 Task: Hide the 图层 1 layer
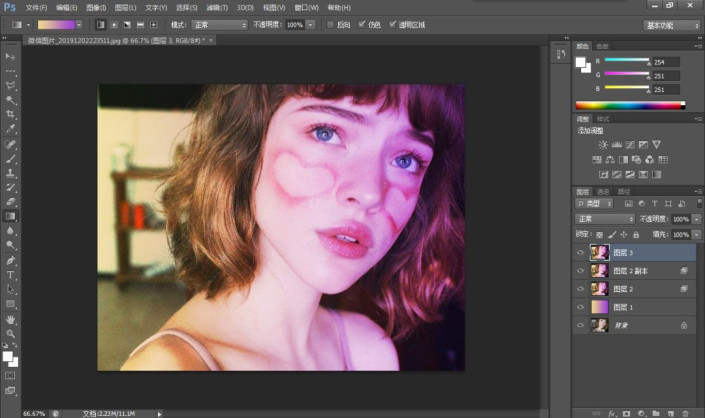580,307
